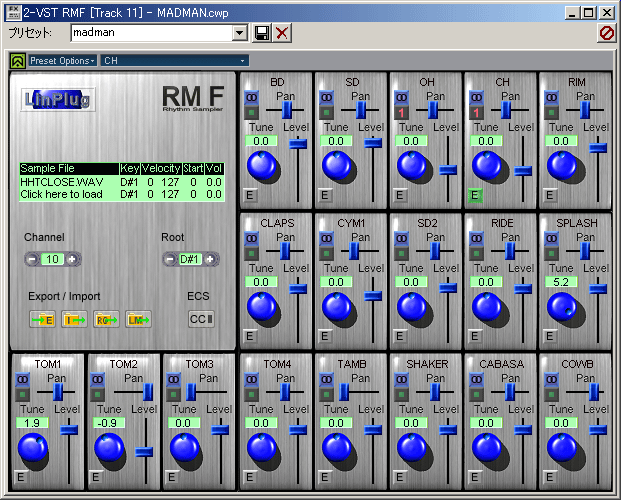Increase Root note with plus button
The width and height of the screenshot is (621, 500).
coord(210,259)
